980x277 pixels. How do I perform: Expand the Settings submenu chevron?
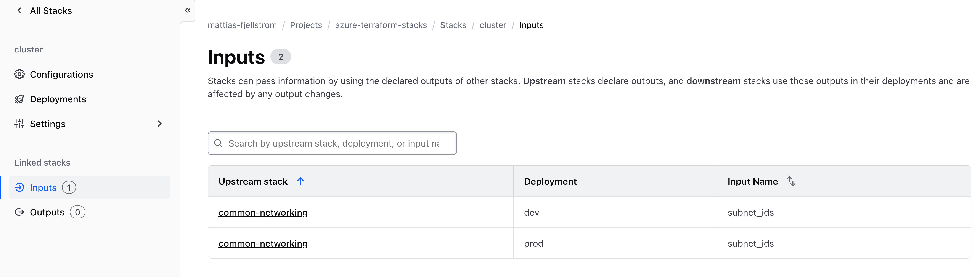coord(159,124)
